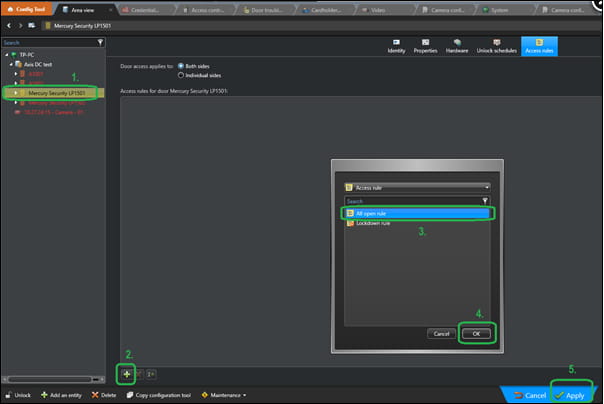Open the Credential tab
This screenshot has width=604, height=404.
(144, 10)
